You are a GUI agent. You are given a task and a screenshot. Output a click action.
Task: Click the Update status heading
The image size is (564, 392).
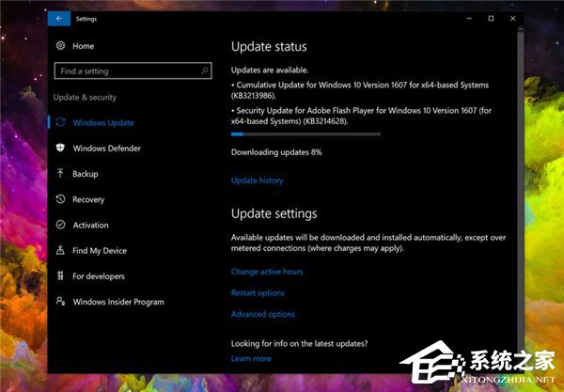(x=269, y=47)
